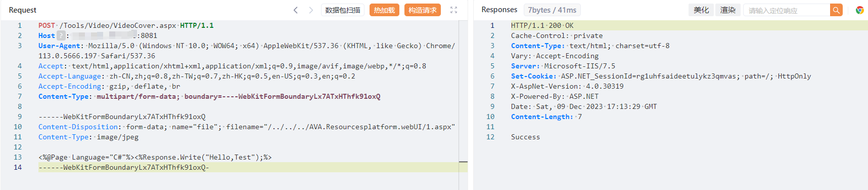The height and width of the screenshot is (190, 868).
Task: Toggle the 美化 beautify response option
Action: (701, 10)
